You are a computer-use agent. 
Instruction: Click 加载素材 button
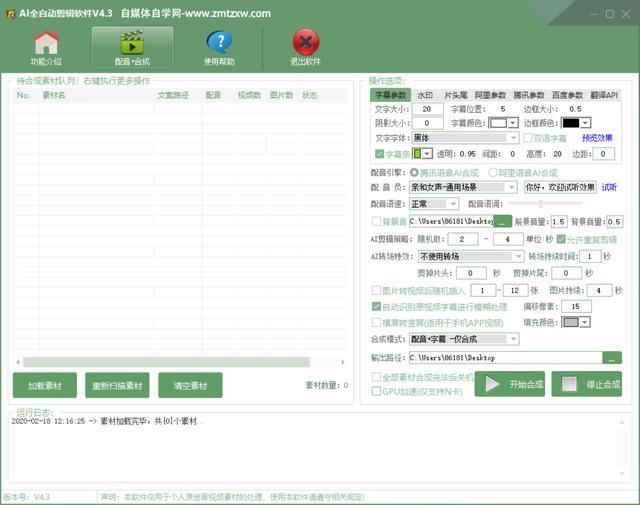pos(45,385)
